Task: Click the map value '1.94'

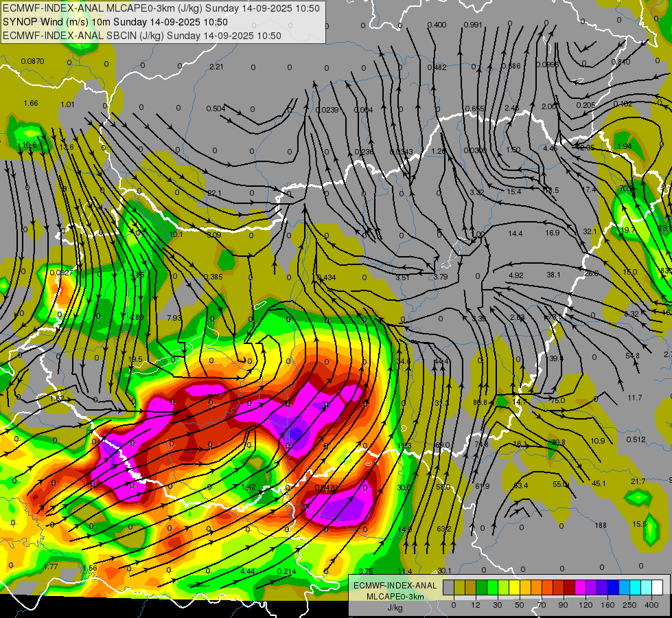Action: click(x=625, y=146)
